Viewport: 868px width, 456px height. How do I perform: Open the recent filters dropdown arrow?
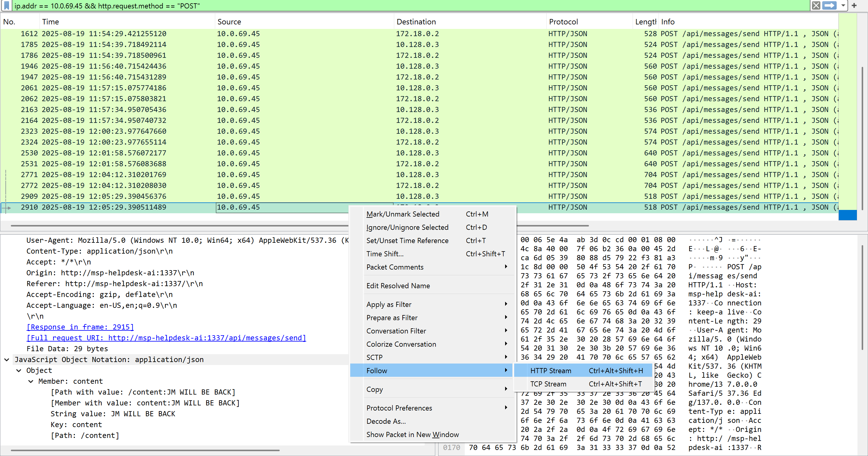click(843, 5)
